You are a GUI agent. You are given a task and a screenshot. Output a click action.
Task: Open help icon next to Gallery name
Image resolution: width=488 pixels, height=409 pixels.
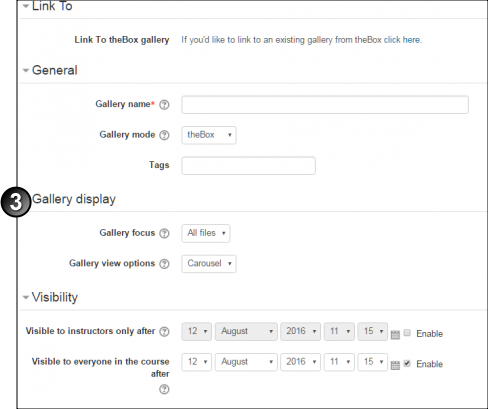[164, 105]
